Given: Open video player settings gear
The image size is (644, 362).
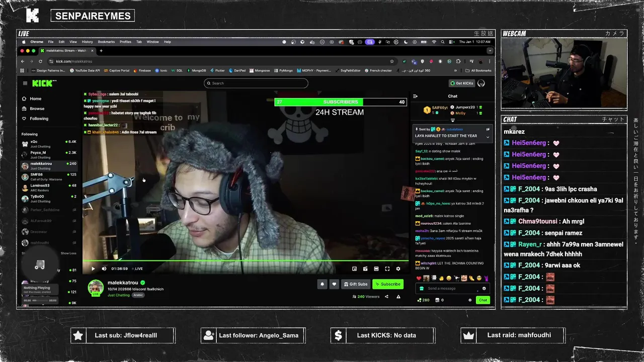Looking at the screenshot, I should tap(398, 269).
